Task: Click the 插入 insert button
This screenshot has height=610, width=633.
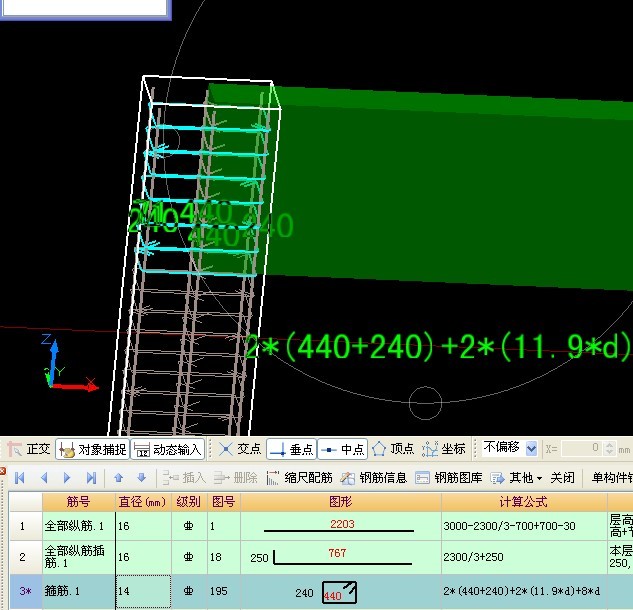Action: point(184,478)
